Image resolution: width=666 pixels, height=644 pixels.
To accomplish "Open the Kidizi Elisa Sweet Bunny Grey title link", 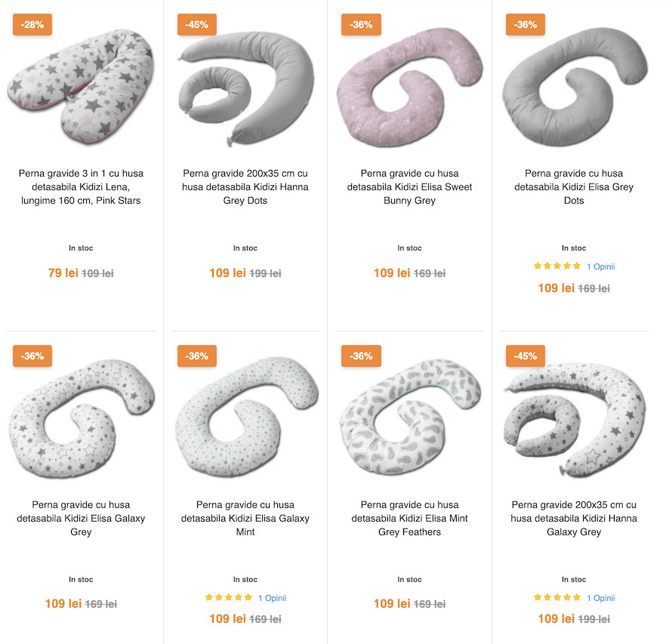I will point(409,187).
